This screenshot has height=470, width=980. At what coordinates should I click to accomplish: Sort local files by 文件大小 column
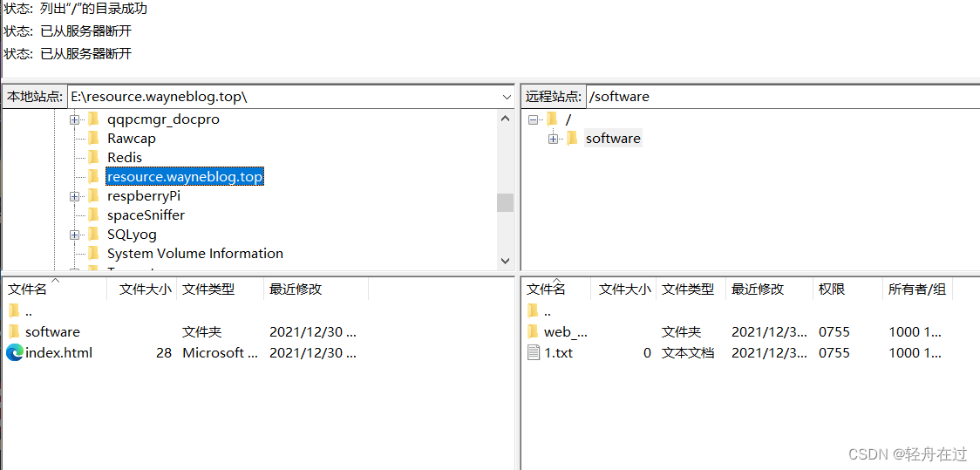pyautogui.click(x=145, y=289)
